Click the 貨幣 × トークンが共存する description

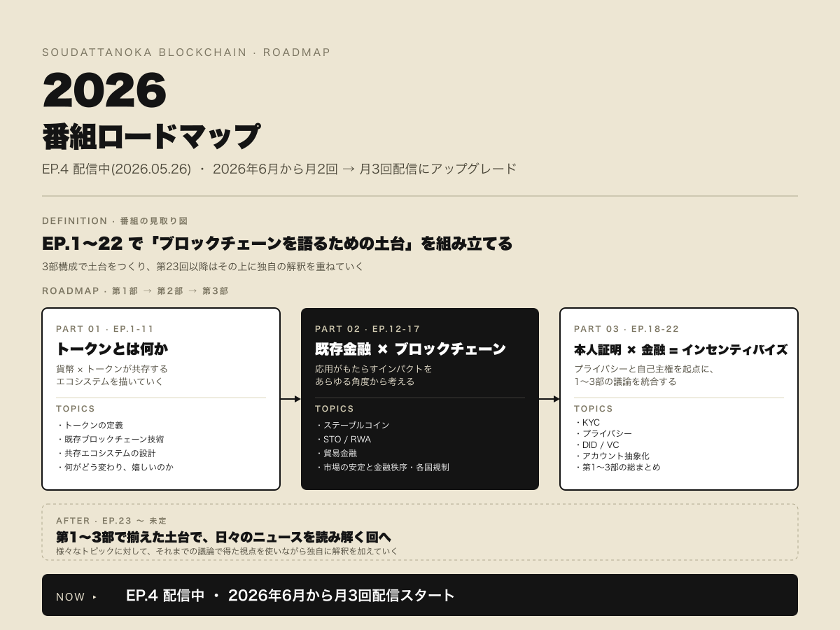(112, 375)
